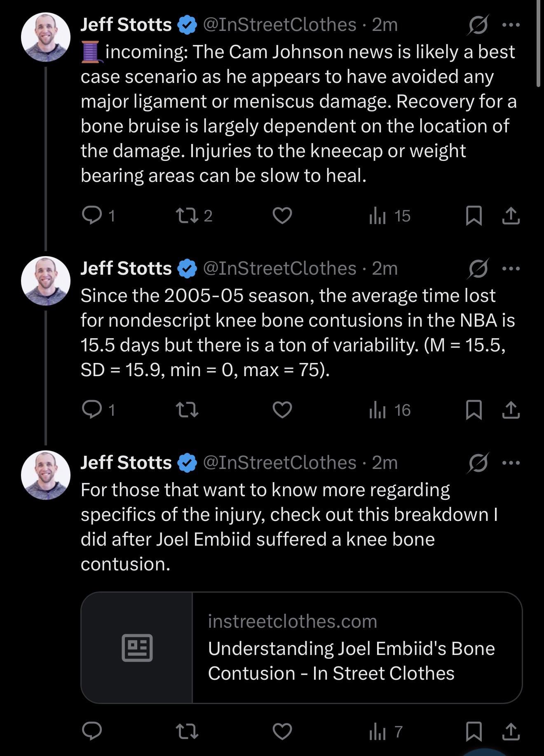Open more options on first tweet
The image size is (544, 756).
[511, 25]
